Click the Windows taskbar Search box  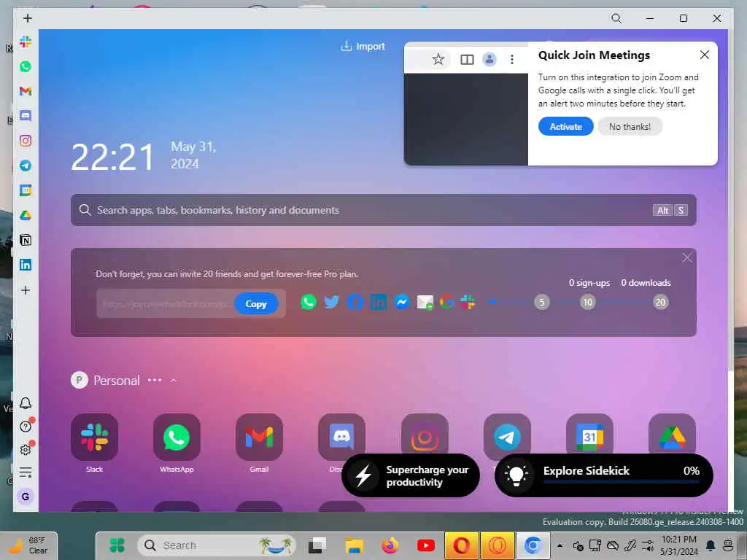tap(217, 545)
